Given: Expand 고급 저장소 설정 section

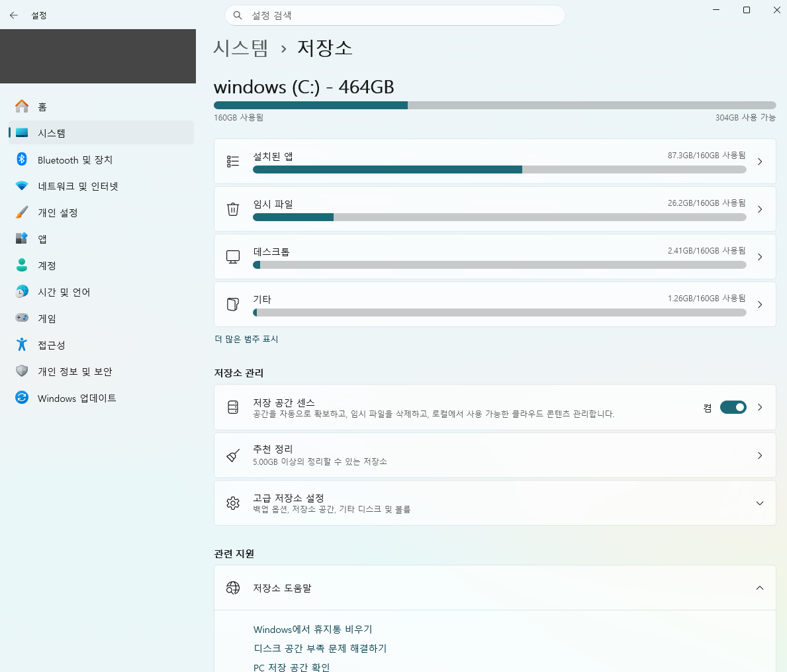Looking at the screenshot, I should point(760,503).
